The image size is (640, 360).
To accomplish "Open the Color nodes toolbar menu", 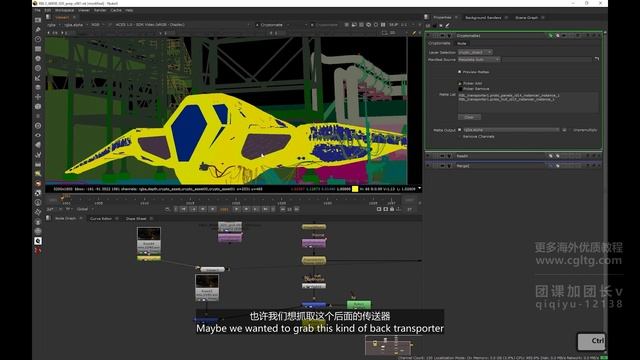I will tap(38, 58).
